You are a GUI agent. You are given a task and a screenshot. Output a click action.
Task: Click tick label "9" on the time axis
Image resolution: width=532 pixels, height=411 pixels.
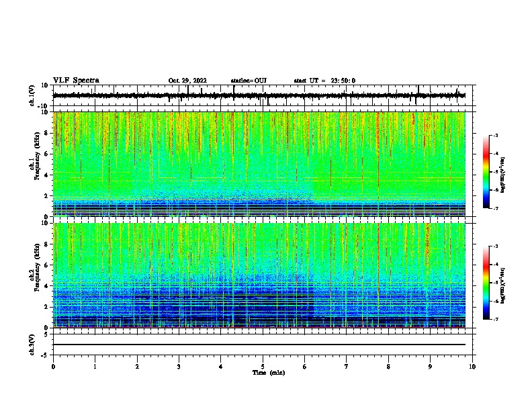430,367
